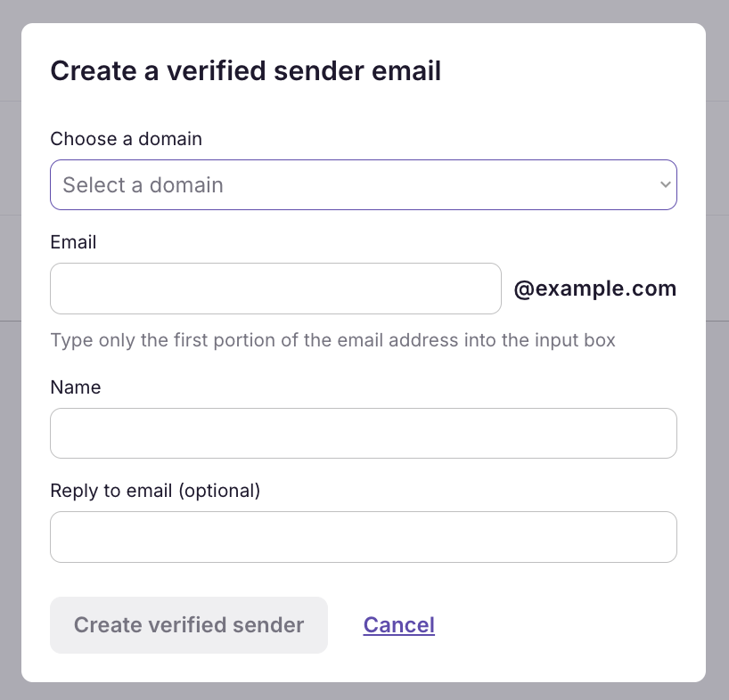Click the Create a verified sender email title
Image resolution: width=729 pixels, height=700 pixels.
coord(245,70)
